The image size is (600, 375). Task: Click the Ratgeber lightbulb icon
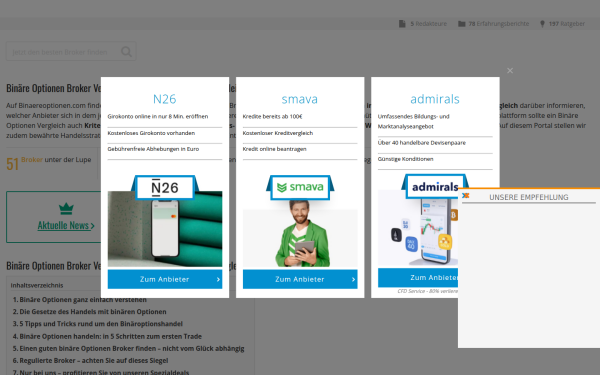tap(542, 24)
